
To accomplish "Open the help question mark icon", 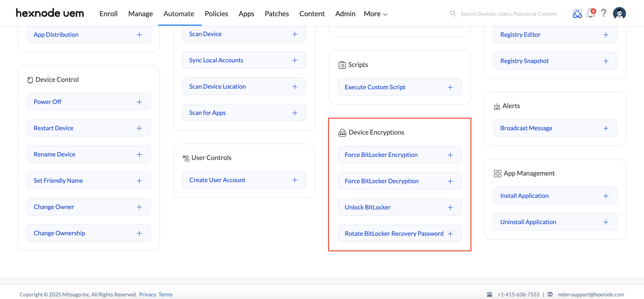I will click(x=603, y=13).
